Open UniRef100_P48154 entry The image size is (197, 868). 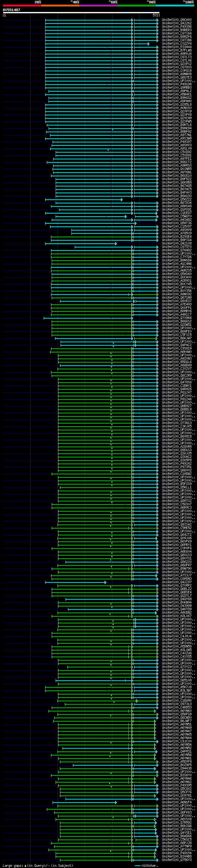pos(177,853)
